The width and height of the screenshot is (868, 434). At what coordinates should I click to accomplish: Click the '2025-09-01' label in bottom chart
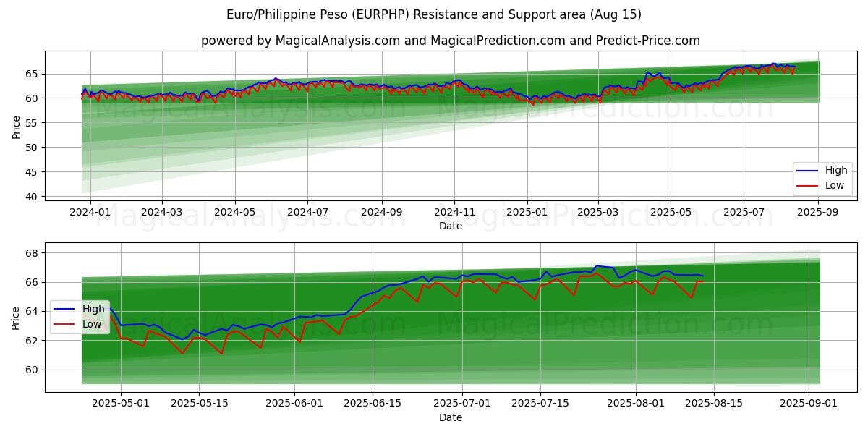coord(809,404)
